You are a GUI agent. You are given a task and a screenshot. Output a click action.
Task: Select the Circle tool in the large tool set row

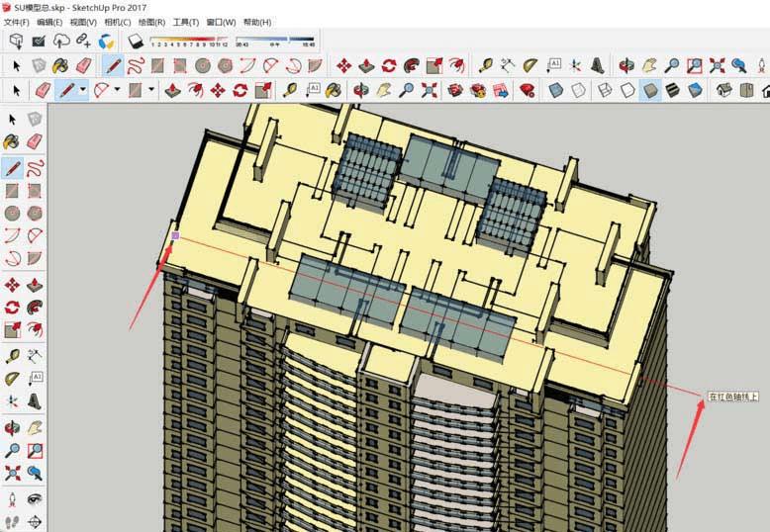click(x=203, y=65)
